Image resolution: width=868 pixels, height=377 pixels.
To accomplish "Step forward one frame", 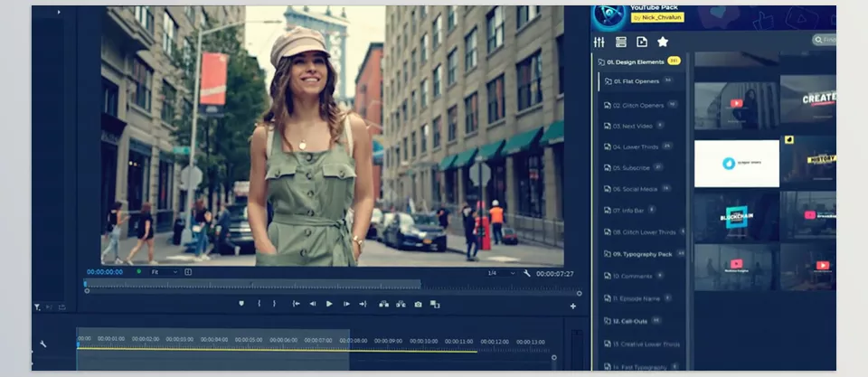I will click(346, 304).
